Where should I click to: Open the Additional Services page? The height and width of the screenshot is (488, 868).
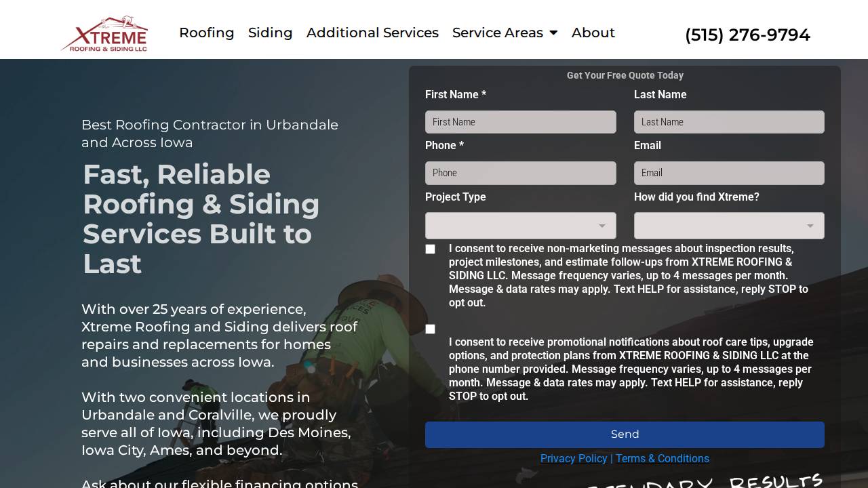(x=372, y=33)
